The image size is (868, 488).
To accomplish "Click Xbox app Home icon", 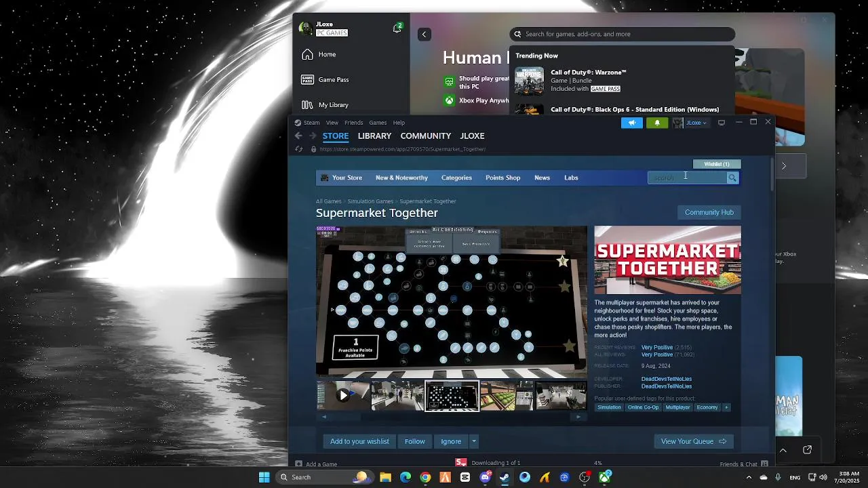I will click(307, 54).
